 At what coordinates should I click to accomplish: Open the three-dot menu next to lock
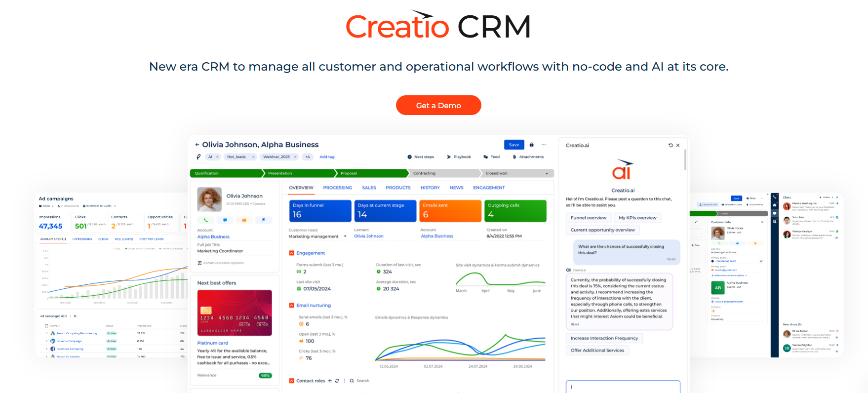point(544,145)
